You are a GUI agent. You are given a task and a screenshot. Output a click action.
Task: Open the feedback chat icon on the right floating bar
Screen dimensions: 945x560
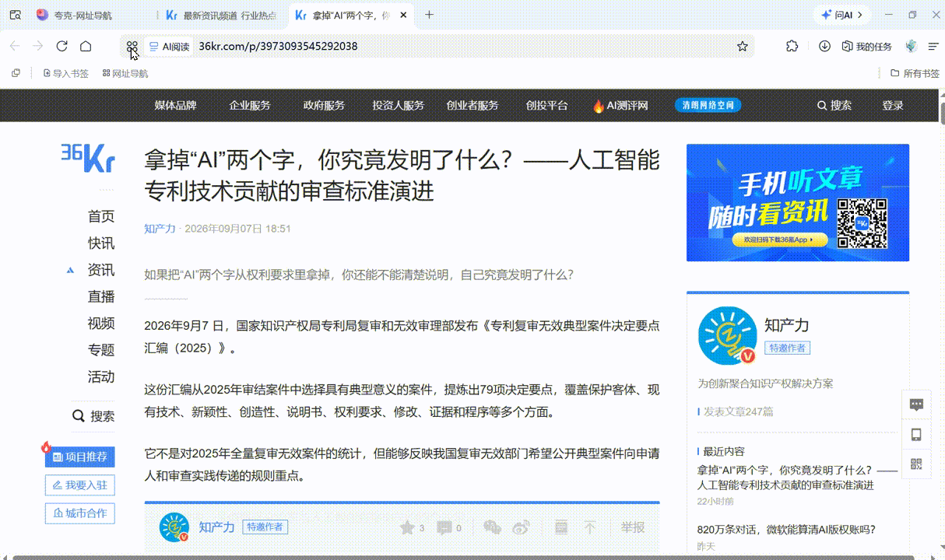click(916, 404)
